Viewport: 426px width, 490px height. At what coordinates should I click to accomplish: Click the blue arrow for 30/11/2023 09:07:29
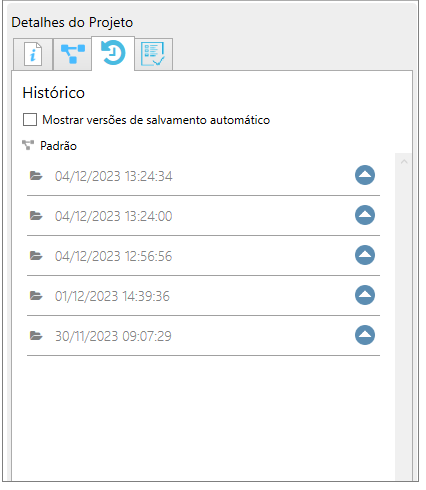365,335
